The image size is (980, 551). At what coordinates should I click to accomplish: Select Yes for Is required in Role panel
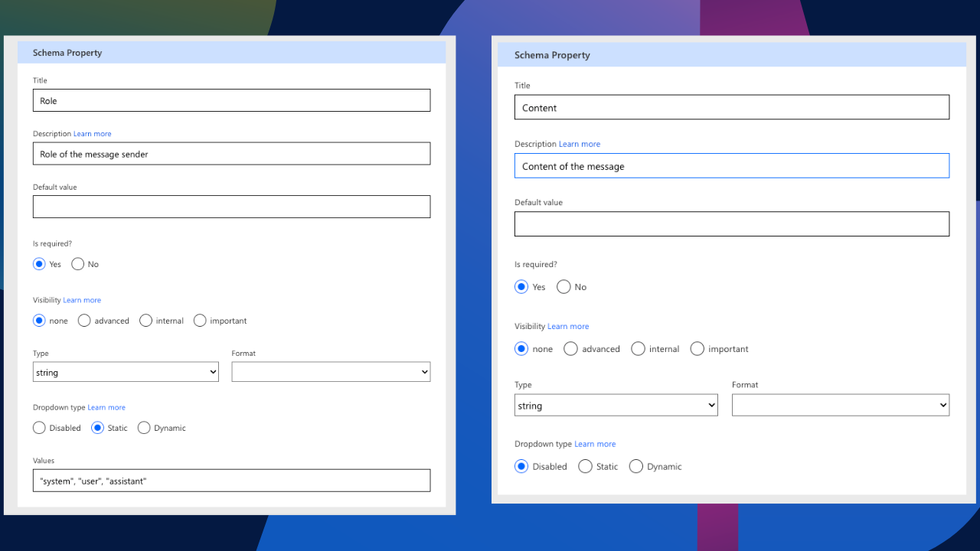coord(39,264)
